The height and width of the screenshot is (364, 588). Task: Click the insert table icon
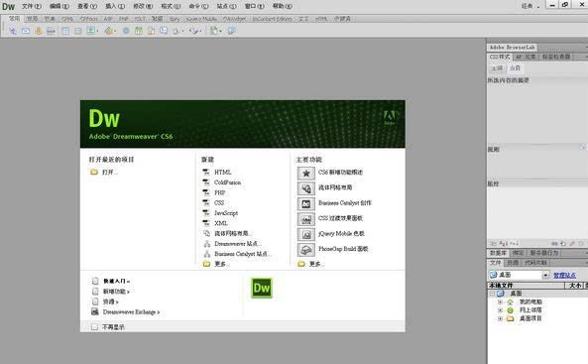pos(65,31)
